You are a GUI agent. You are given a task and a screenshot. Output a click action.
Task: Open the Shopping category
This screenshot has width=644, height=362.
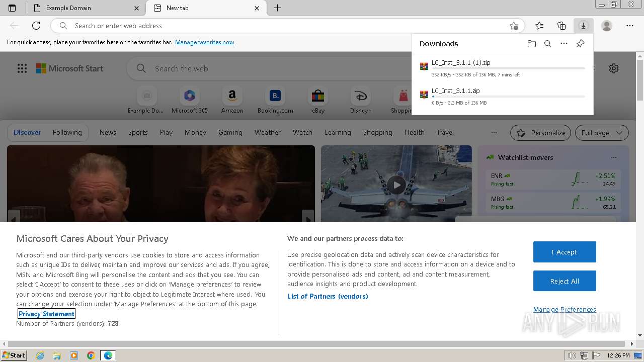[377, 133]
